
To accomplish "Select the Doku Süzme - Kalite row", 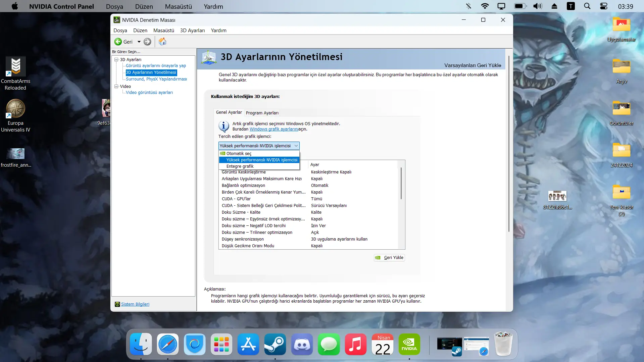I will tap(308, 212).
